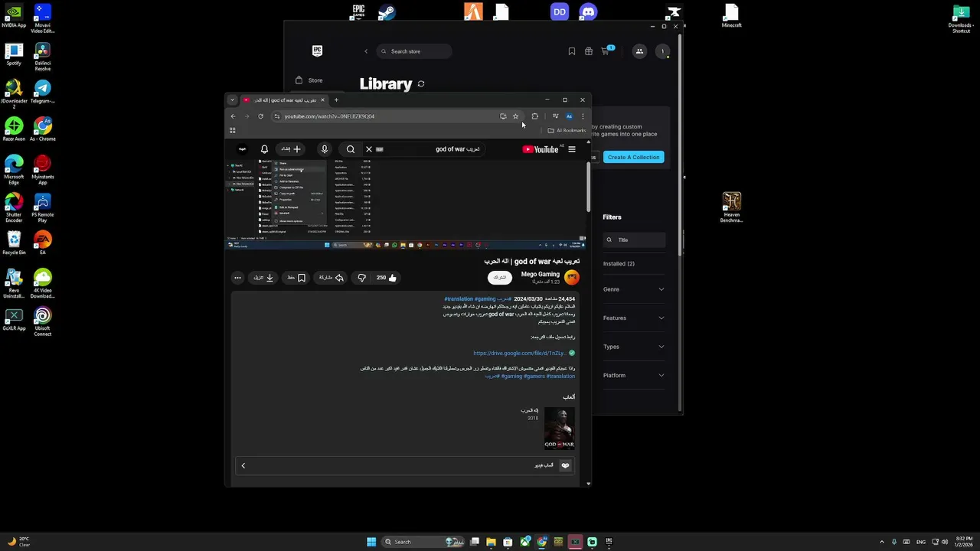Select the god of war YouTube tab

point(285,99)
